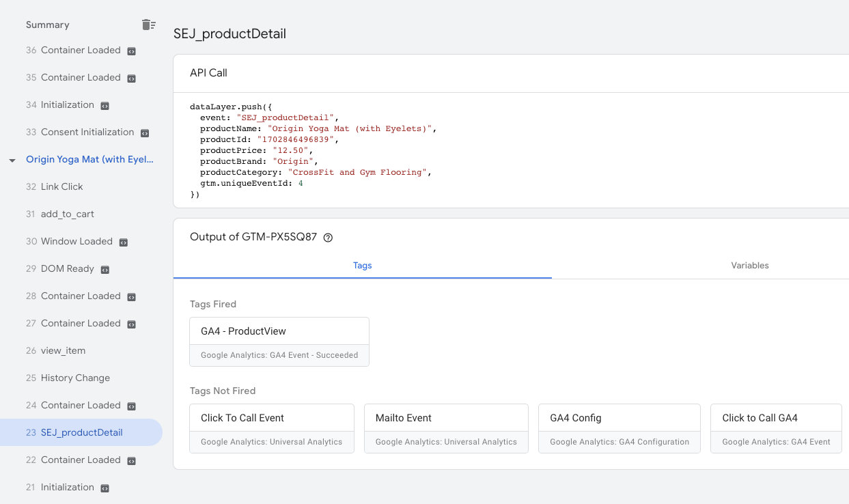Expand details of the GA4 - ProductView tag
Image resolution: width=849 pixels, height=504 pixels.
[x=279, y=331]
